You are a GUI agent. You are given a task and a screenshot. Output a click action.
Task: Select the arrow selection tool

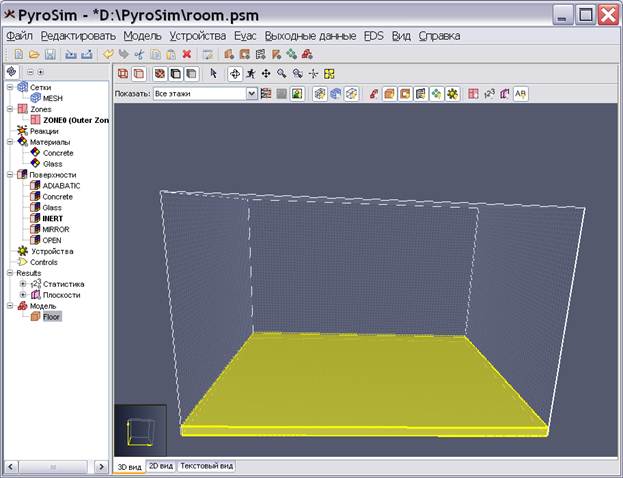point(213,74)
